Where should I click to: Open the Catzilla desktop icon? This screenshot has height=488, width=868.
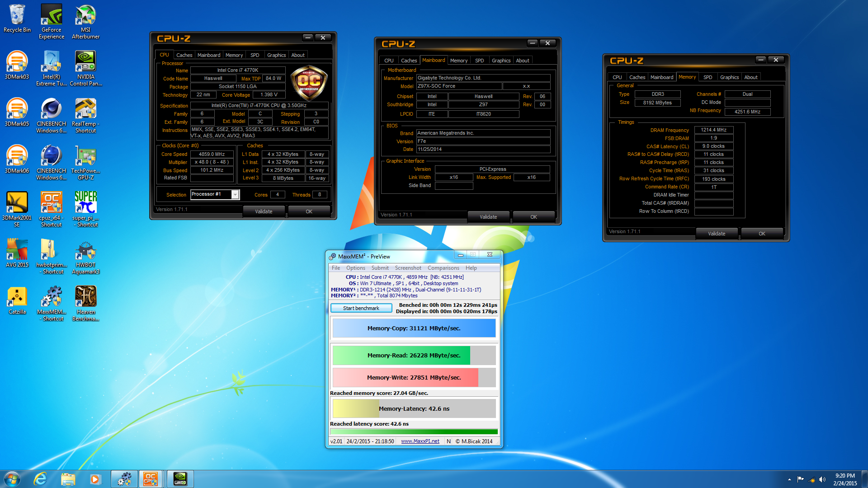coord(17,300)
